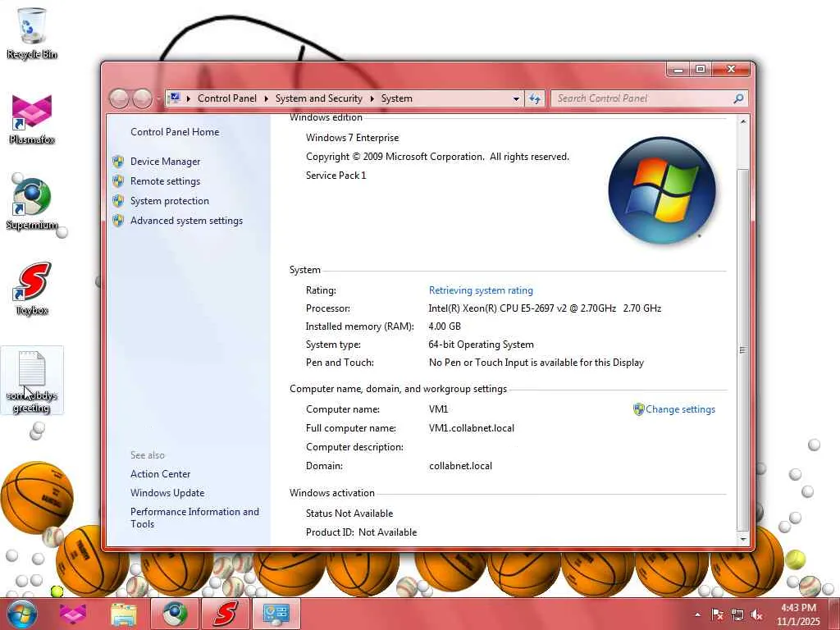
Task: Click the No Pen or Touch Input text
Action: pyautogui.click(x=536, y=363)
